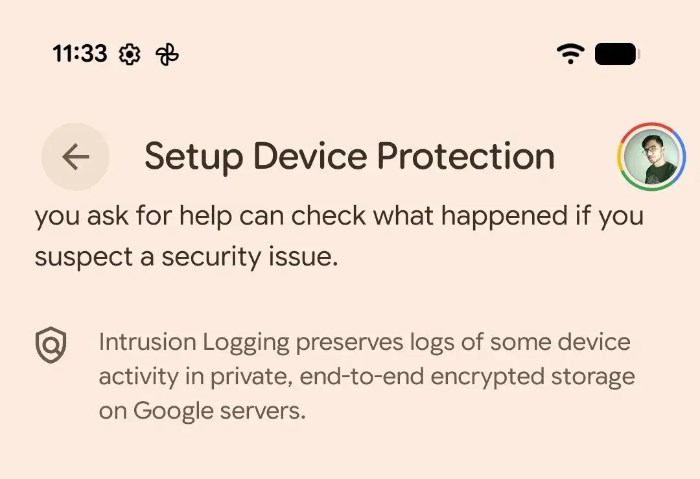Image resolution: width=700 pixels, height=479 pixels.
Task: Click the "on Google servers." line
Action: (201, 411)
